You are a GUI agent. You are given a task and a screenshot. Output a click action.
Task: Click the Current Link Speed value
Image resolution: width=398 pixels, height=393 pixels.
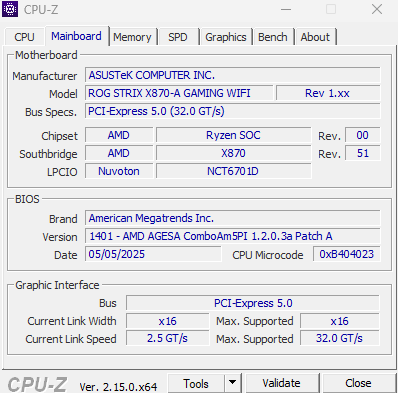coord(168,338)
